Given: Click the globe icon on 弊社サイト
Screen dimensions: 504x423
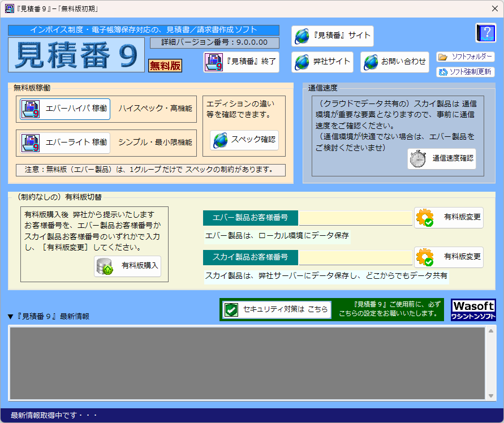Looking at the screenshot, I should pyautogui.click(x=302, y=62).
